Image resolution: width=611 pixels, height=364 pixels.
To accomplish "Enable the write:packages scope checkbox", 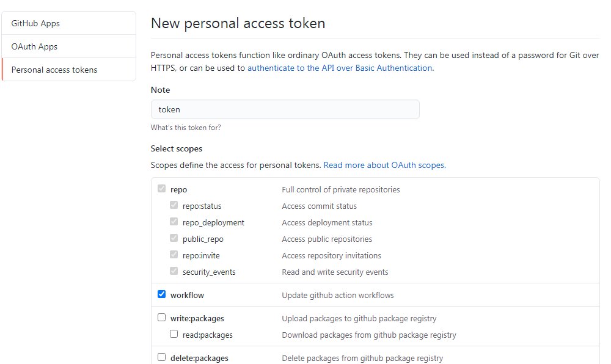I will [x=161, y=318].
